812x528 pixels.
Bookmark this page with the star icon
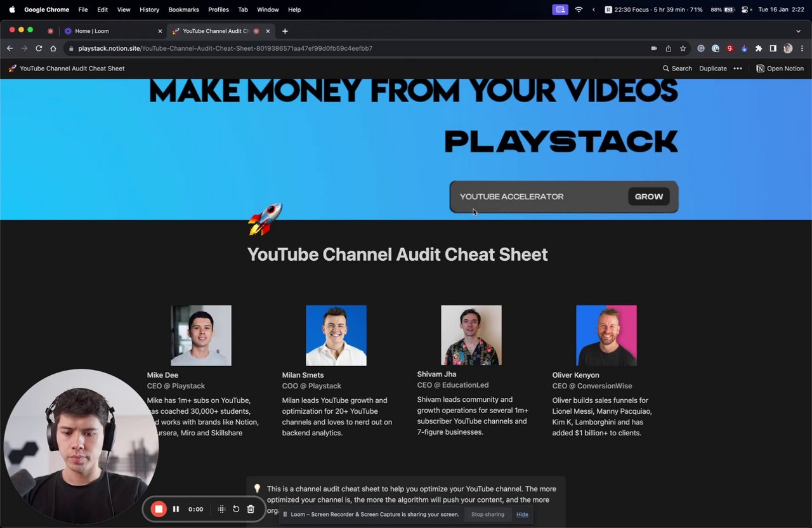point(683,48)
